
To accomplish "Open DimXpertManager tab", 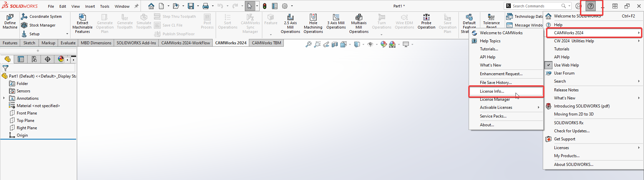I will coord(48,59).
